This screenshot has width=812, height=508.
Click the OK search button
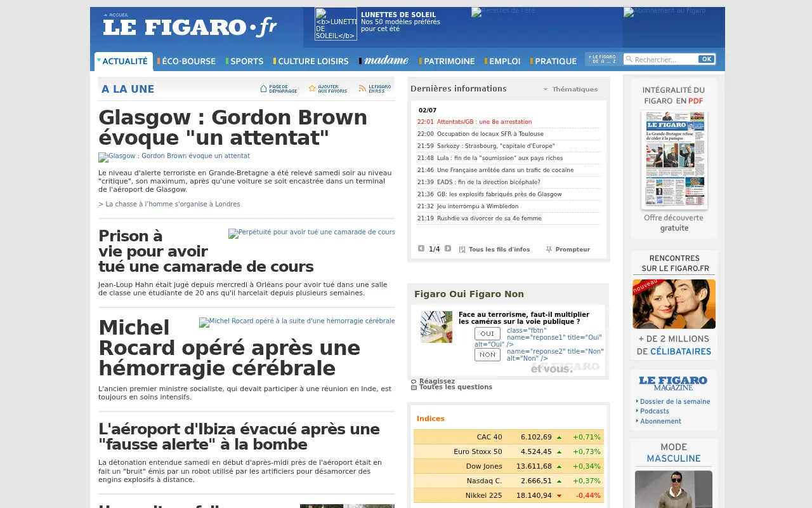coord(706,59)
